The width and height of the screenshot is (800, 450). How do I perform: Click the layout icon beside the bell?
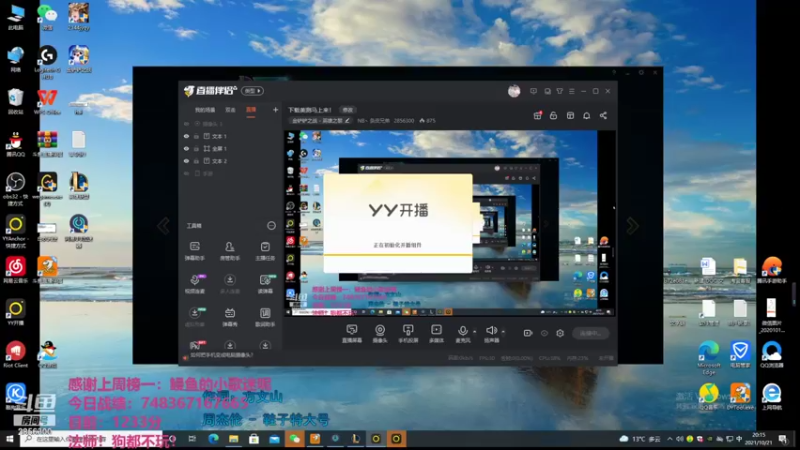coord(570,116)
